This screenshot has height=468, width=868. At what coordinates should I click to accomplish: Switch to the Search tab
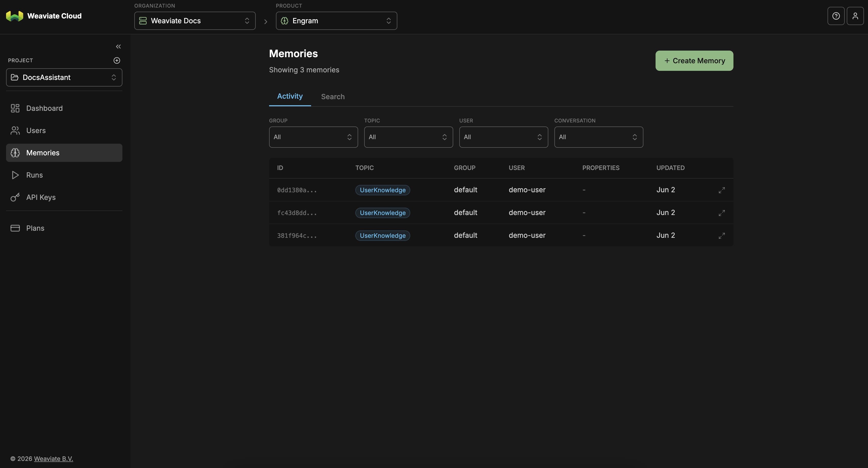pyautogui.click(x=333, y=97)
